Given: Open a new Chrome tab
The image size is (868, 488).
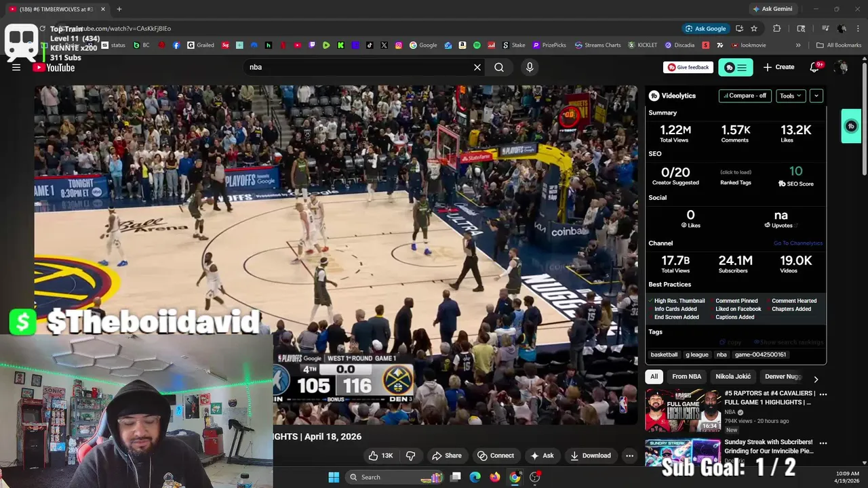Looking at the screenshot, I should click(119, 9).
